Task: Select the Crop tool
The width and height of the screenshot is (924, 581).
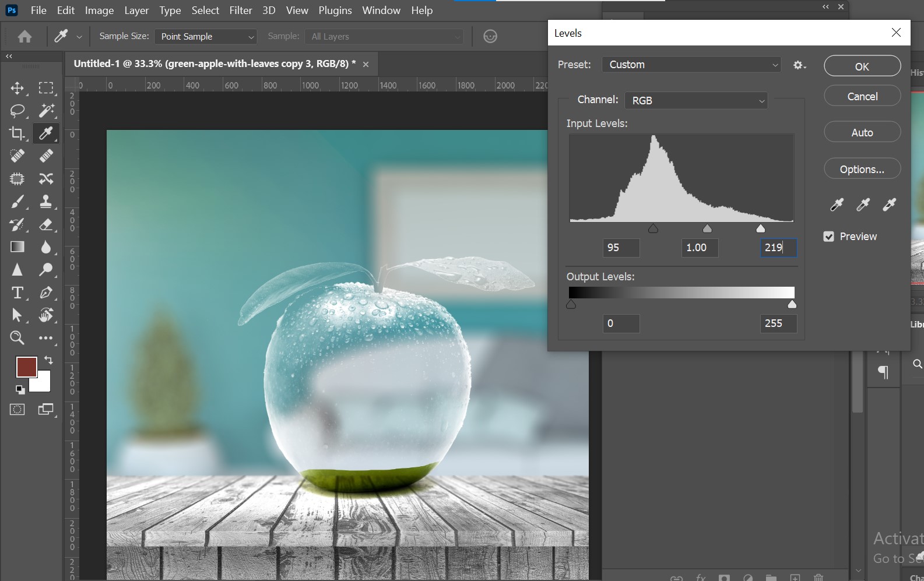Action: coord(17,133)
